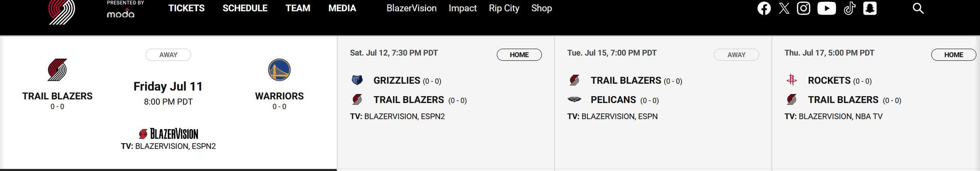Image resolution: width=980 pixels, height=171 pixels.
Task: Open the MEDIA menu
Action: coord(342,8)
